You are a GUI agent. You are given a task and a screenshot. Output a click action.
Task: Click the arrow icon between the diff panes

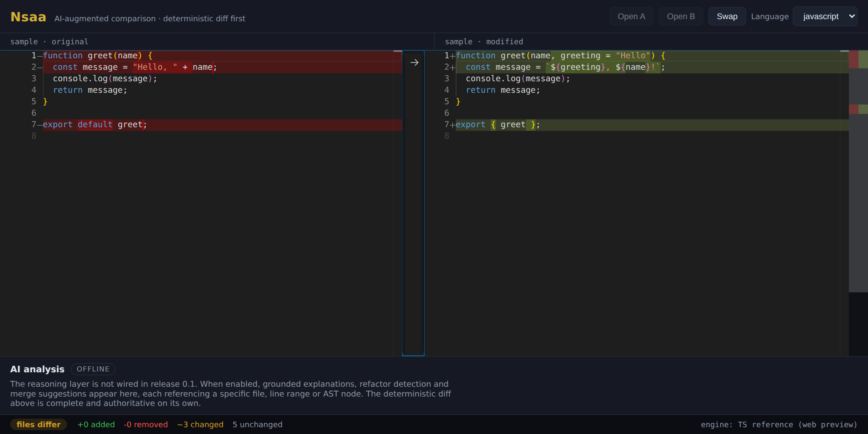414,63
